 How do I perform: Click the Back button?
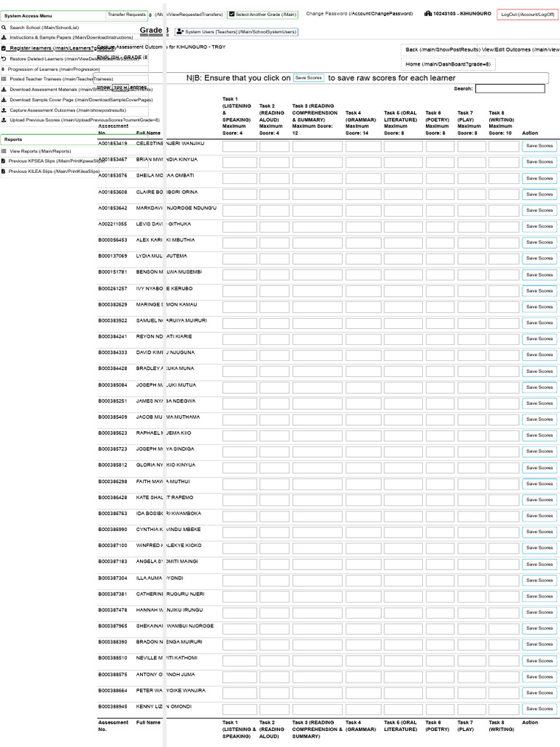443,50
